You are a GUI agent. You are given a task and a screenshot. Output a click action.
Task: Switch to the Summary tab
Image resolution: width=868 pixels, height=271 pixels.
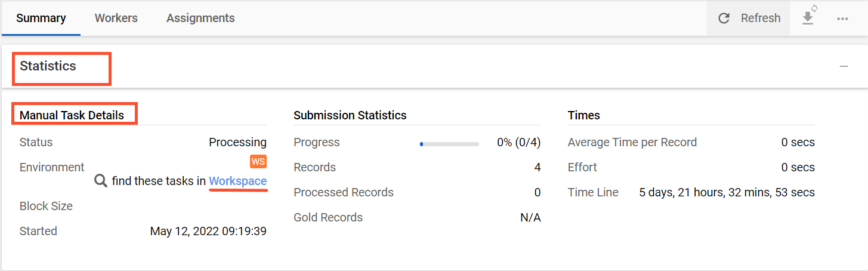41,18
